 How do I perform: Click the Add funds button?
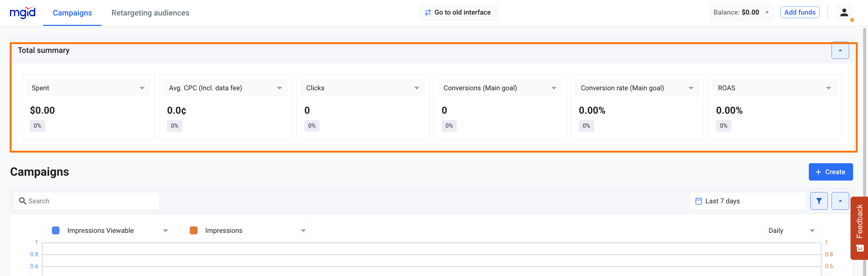coord(800,12)
